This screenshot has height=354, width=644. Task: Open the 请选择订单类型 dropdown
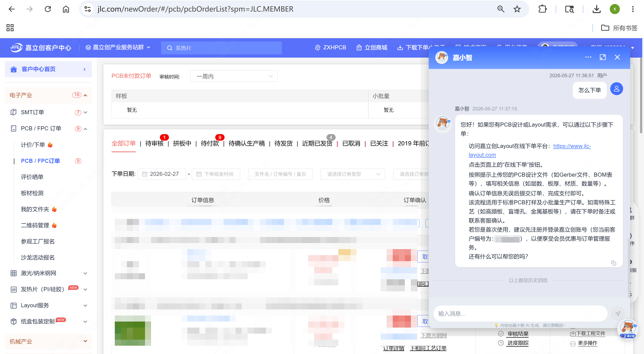pos(353,174)
